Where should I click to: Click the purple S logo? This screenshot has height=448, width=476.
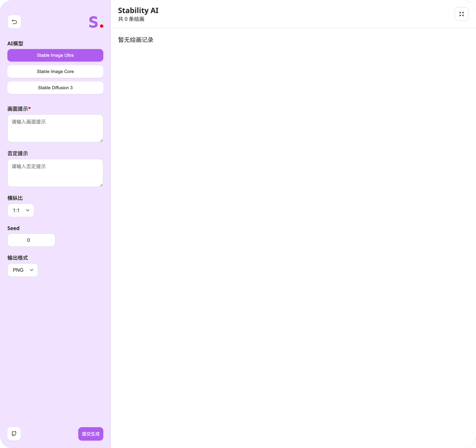[96, 22]
